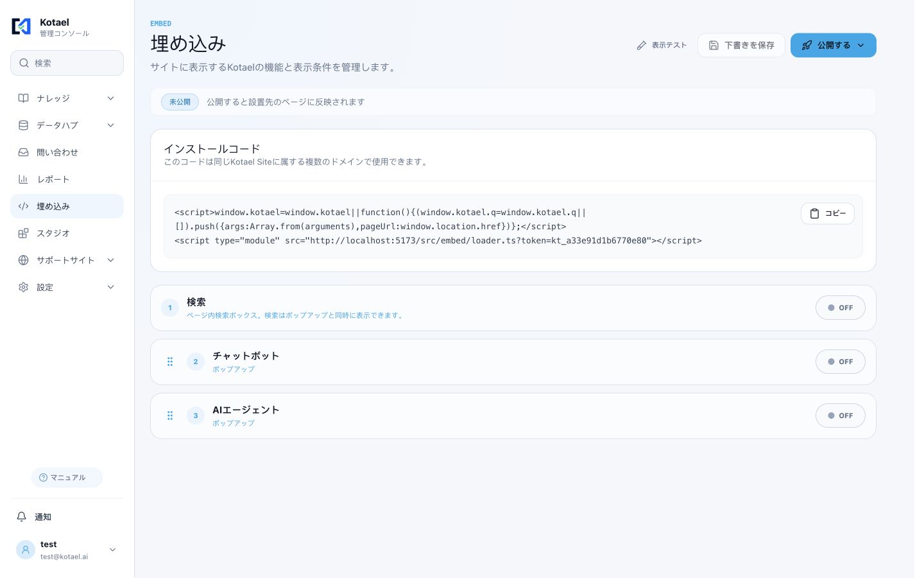The image size is (924, 578).
Task: Grab the AIエージェント drag handle
Action: coord(170,416)
